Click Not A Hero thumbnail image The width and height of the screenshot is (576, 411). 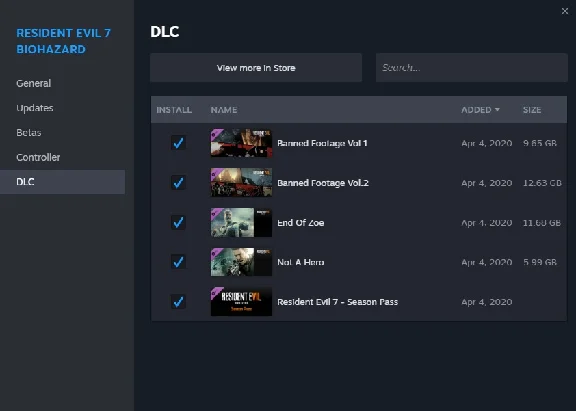[241, 262]
